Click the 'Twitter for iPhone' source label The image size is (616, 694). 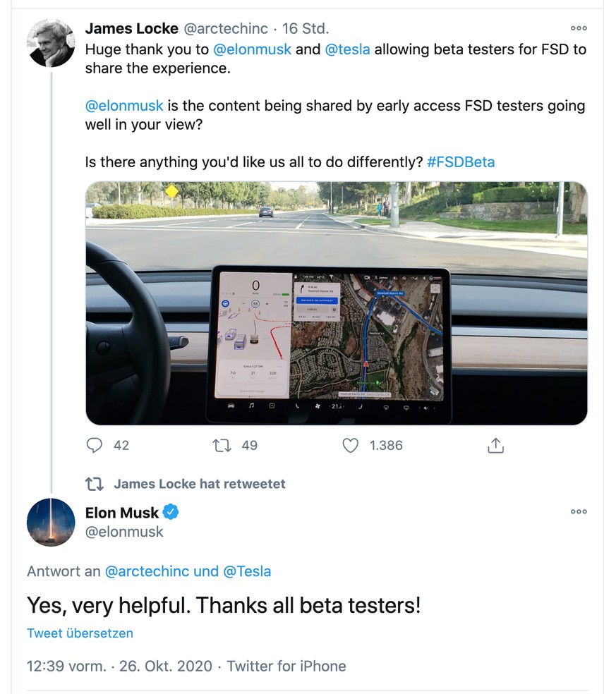coord(286,666)
